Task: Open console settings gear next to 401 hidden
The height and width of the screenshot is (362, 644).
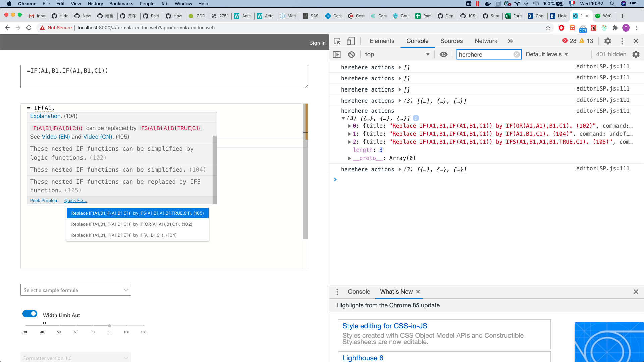Action: coord(636,54)
